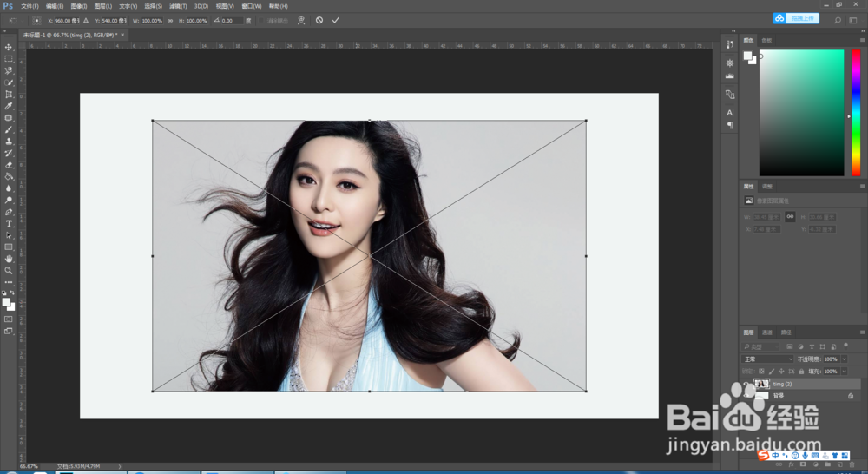The width and height of the screenshot is (868, 474).
Task: Click the X position field showing 960.00
Action: tap(67, 21)
